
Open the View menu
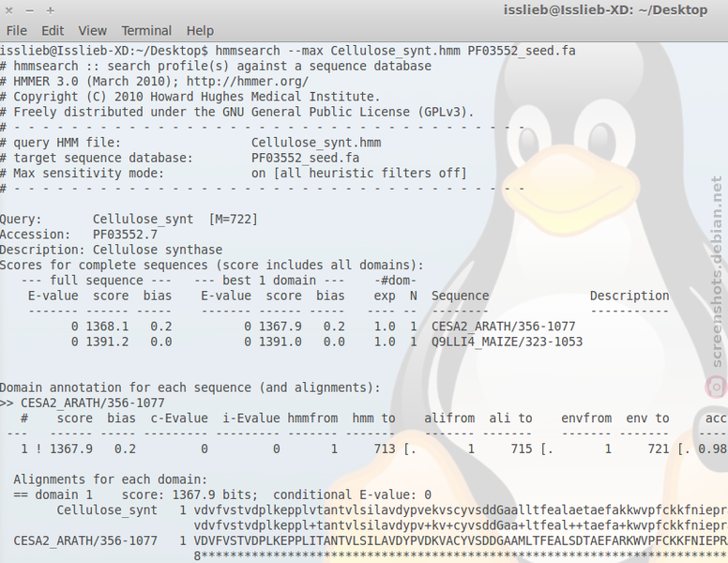(x=92, y=31)
